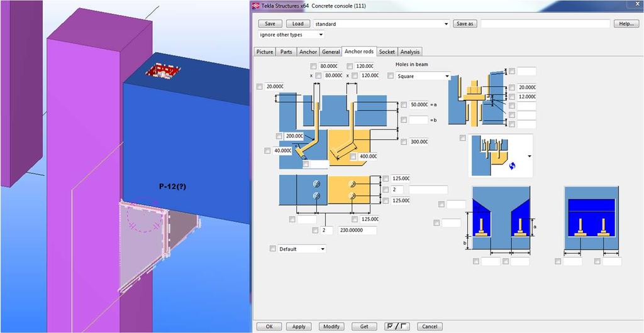Toggle the checkbox beside the left 20.000 field
Viewport: 644px width, 333px height.
coord(259,87)
